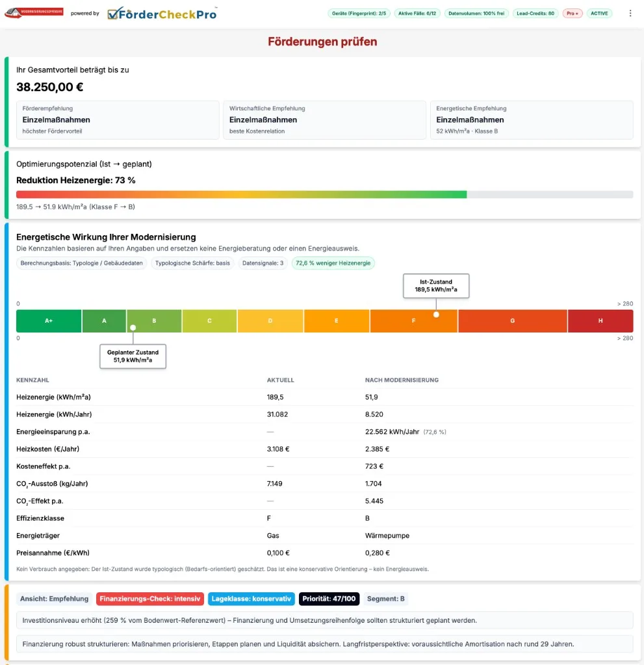The width and height of the screenshot is (644, 665).
Task: Click the 3.108 € current heating cost
Action: click(278, 449)
